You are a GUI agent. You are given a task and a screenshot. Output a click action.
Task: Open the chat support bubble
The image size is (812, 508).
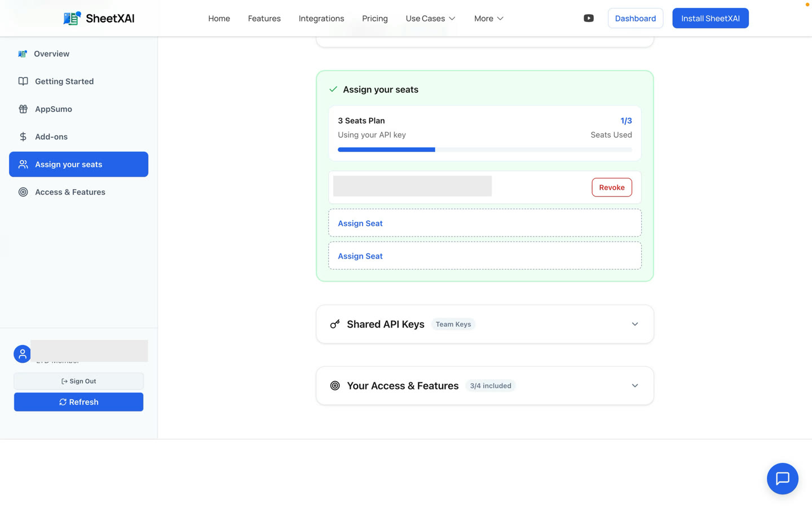tap(782, 479)
